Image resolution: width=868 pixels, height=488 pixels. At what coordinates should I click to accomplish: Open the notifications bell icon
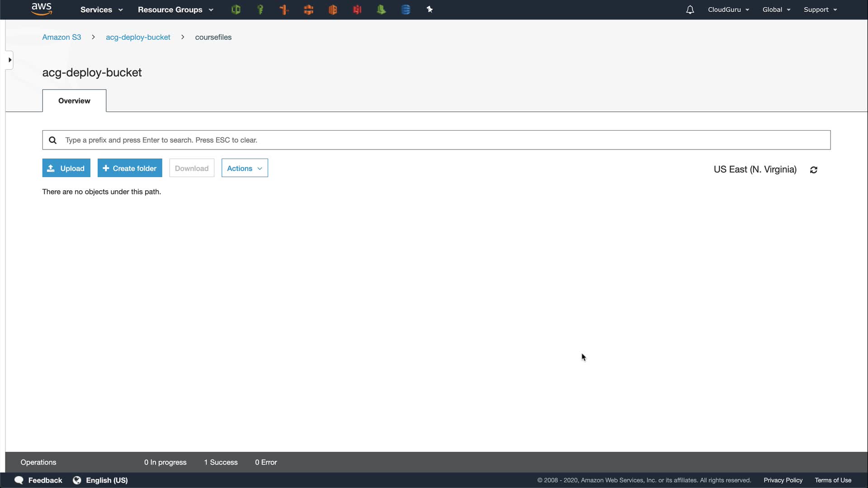coord(690,9)
